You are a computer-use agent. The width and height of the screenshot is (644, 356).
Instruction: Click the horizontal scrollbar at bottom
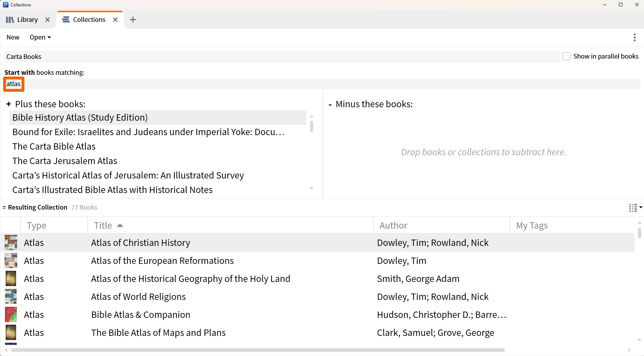pos(258,350)
